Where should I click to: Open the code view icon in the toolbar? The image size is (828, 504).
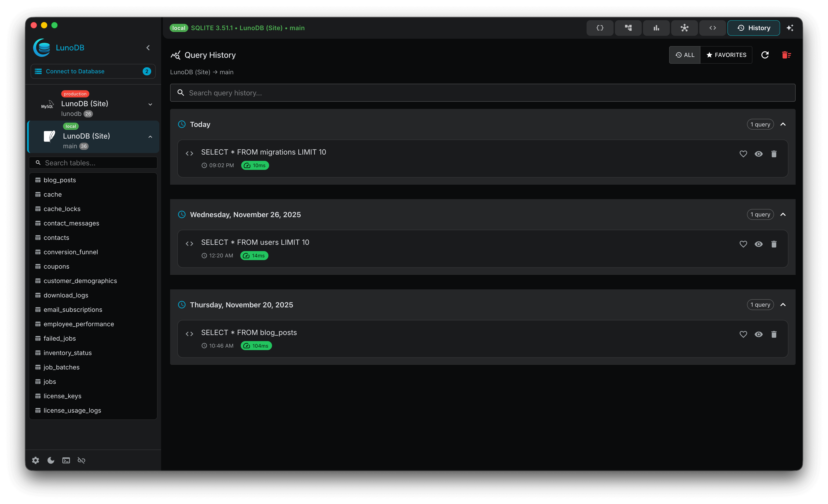click(x=712, y=28)
